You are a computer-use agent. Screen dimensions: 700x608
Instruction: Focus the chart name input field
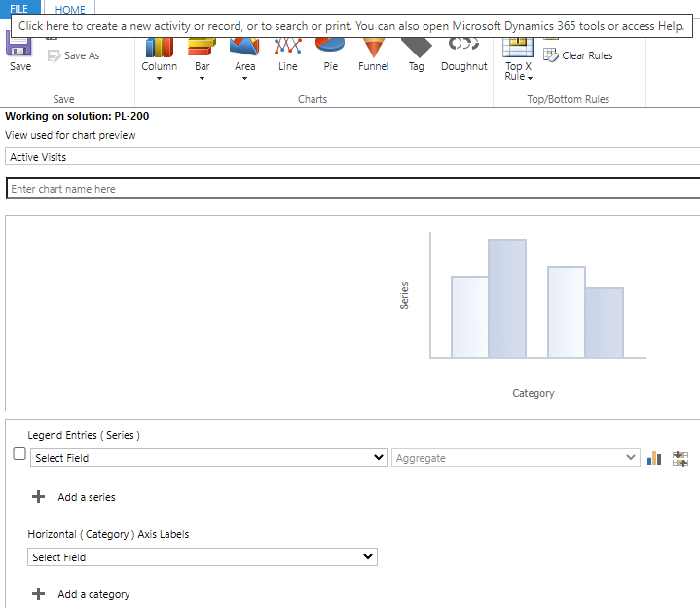(x=352, y=189)
